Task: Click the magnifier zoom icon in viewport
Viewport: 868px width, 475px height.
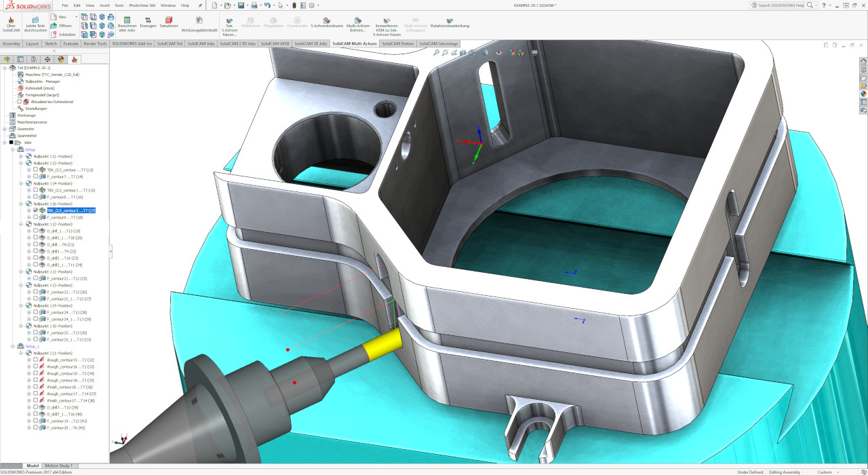Action: coord(437,52)
